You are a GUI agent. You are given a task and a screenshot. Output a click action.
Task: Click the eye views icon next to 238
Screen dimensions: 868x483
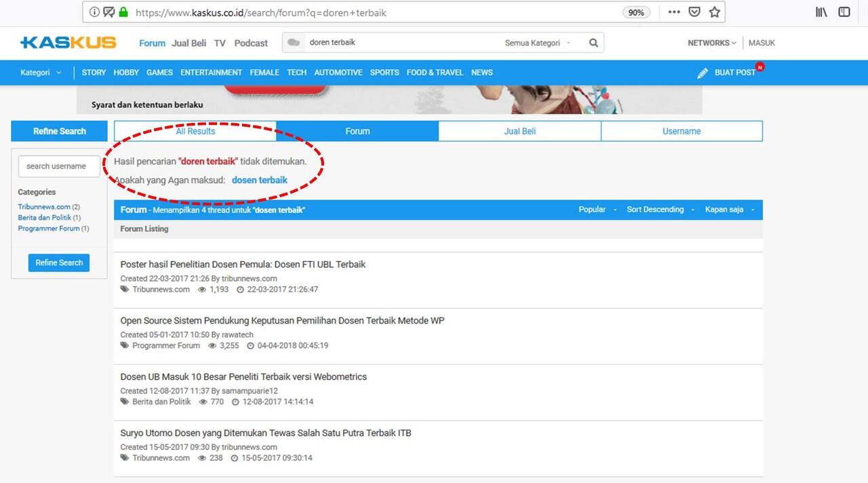point(202,458)
